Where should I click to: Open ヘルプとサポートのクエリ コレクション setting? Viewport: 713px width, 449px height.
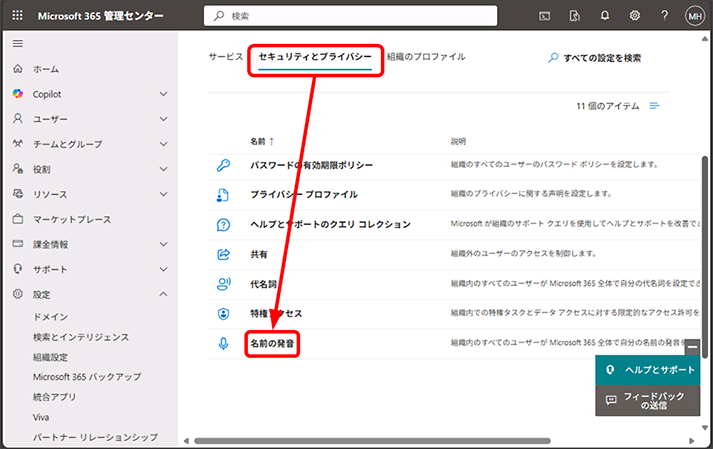[330, 225]
